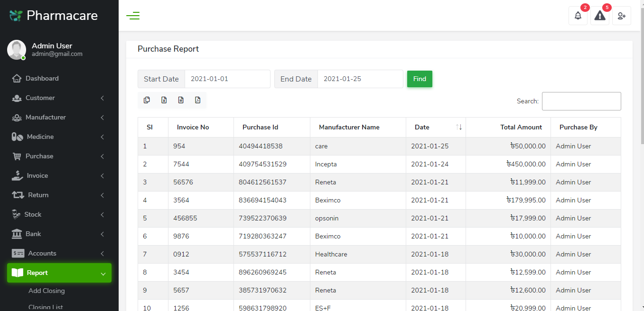Viewport: 644px width, 311px height.
Task: Click the hamburger icon to collapse sidebar
Action: [133, 16]
